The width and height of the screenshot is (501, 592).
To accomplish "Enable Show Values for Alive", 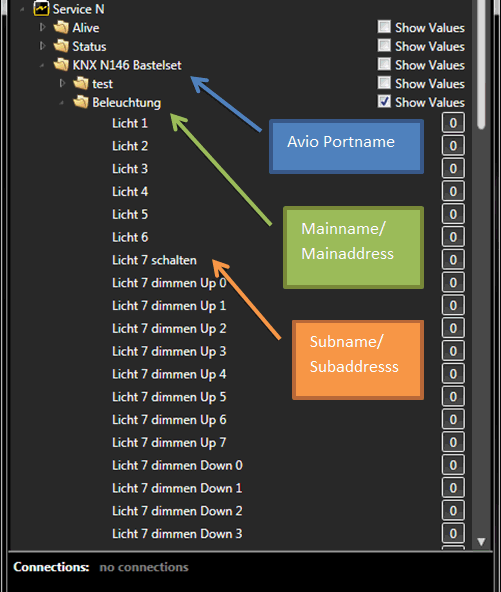I will coord(384,27).
